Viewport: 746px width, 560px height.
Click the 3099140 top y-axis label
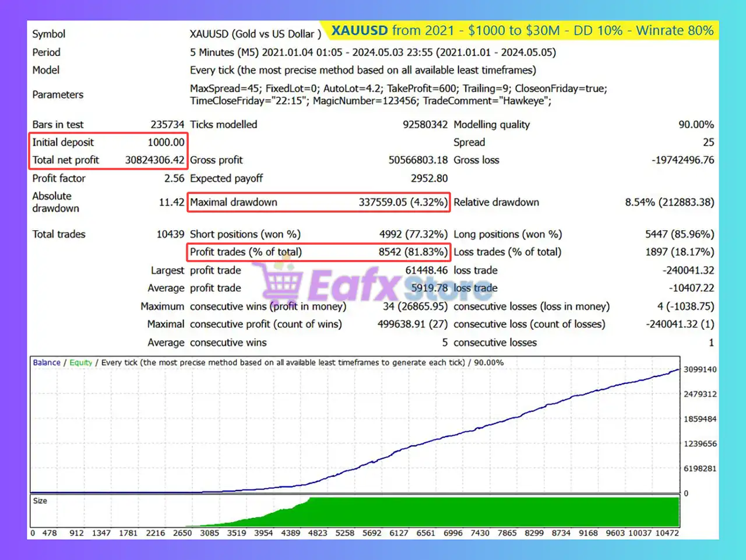point(700,369)
